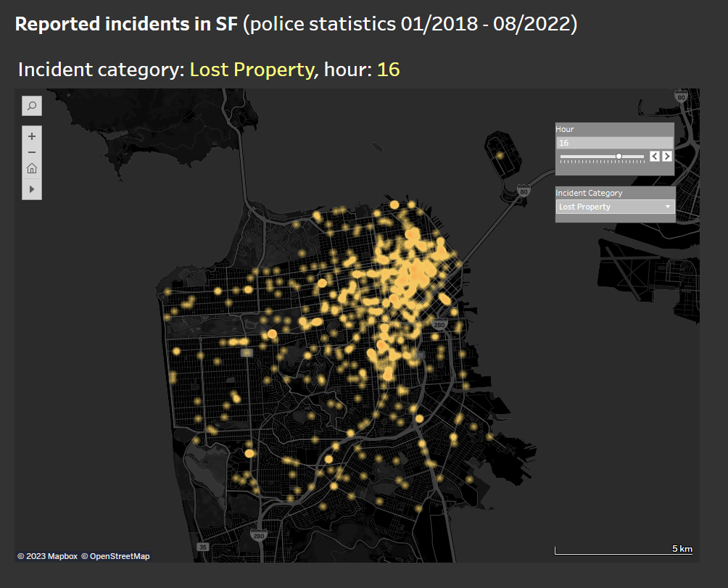The image size is (728, 588).
Task: Zoom in using the plus button
Action: 32,136
